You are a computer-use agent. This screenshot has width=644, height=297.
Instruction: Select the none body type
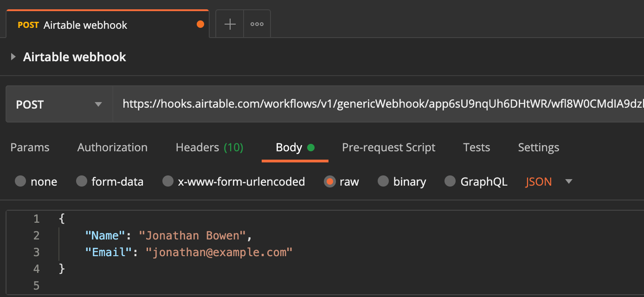click(x=36, y=182)
